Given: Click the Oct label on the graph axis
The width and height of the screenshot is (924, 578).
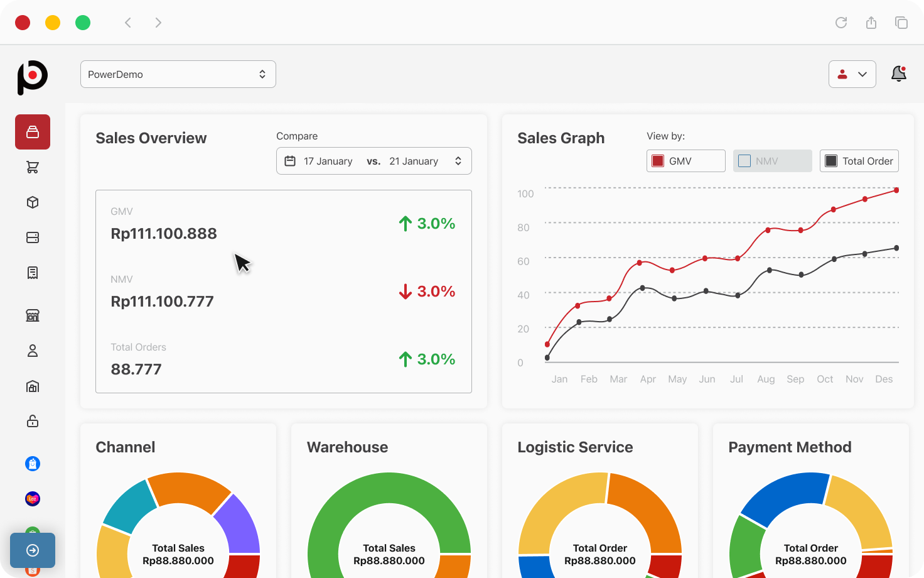Looking at the screenshot, I should click(x=825, y=379).
